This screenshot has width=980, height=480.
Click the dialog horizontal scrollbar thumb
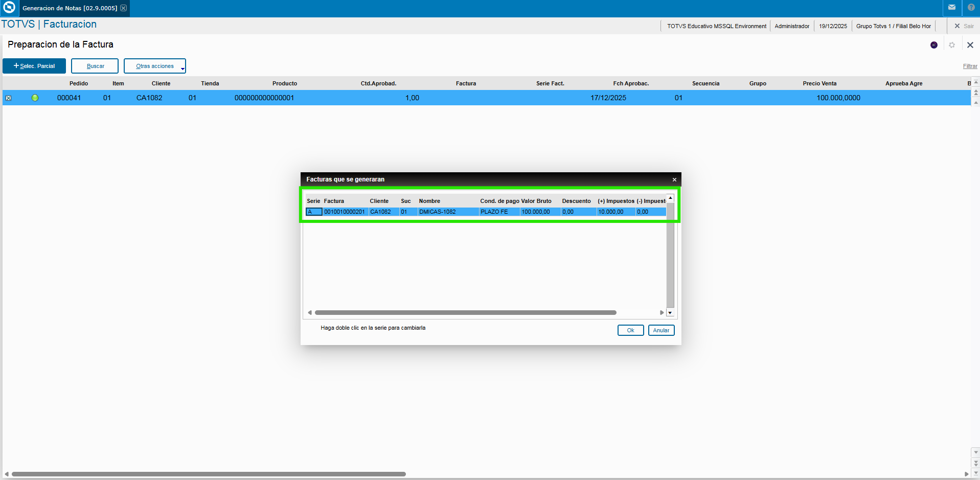click(x=465, y=312)
